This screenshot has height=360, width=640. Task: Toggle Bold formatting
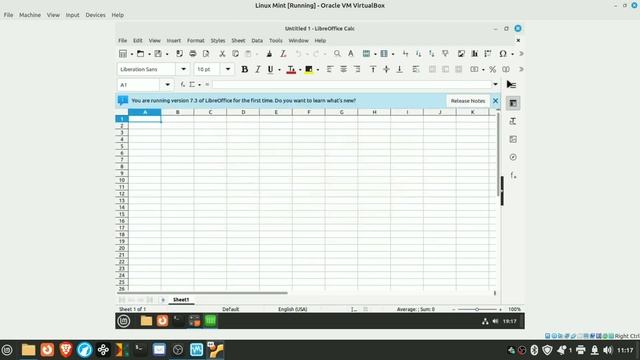[x=244, y=69]
